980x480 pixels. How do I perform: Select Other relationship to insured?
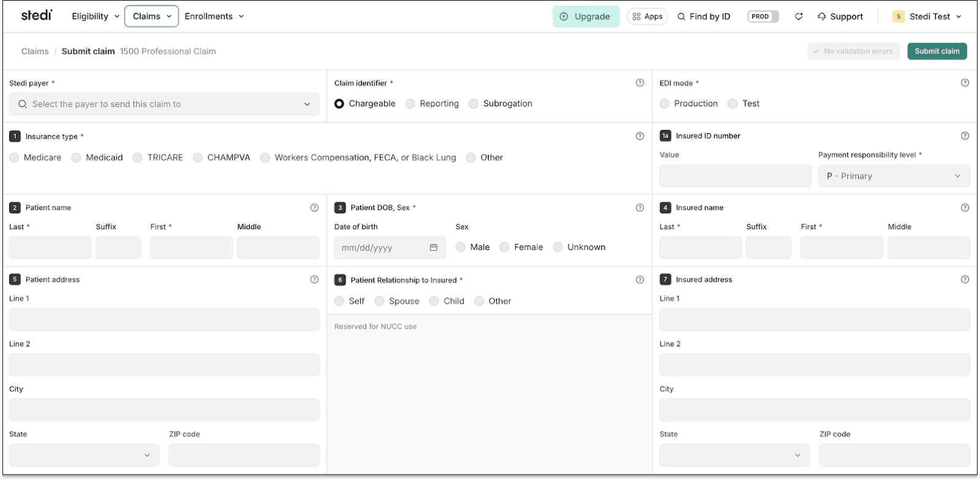pyautogui.click(x=479, y=301)
